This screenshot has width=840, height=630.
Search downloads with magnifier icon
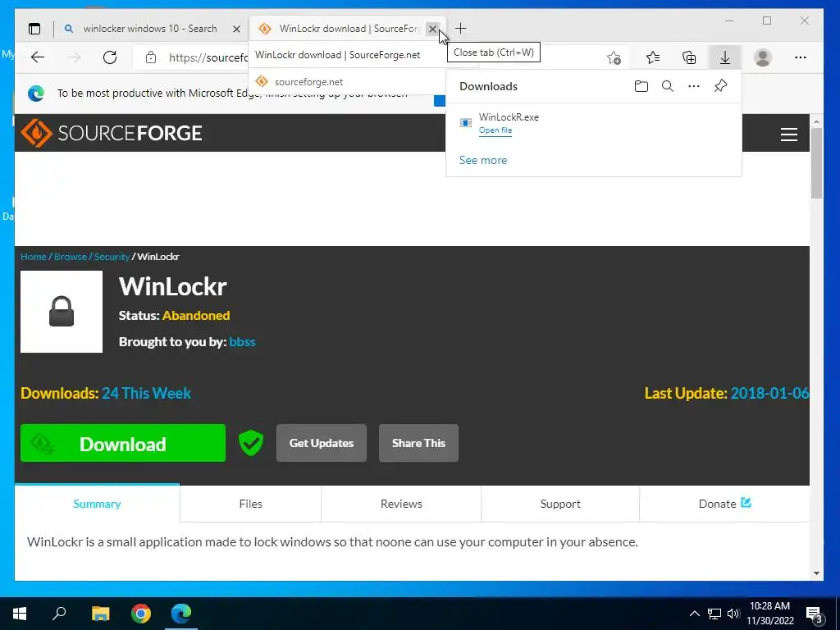click(668, 86)
